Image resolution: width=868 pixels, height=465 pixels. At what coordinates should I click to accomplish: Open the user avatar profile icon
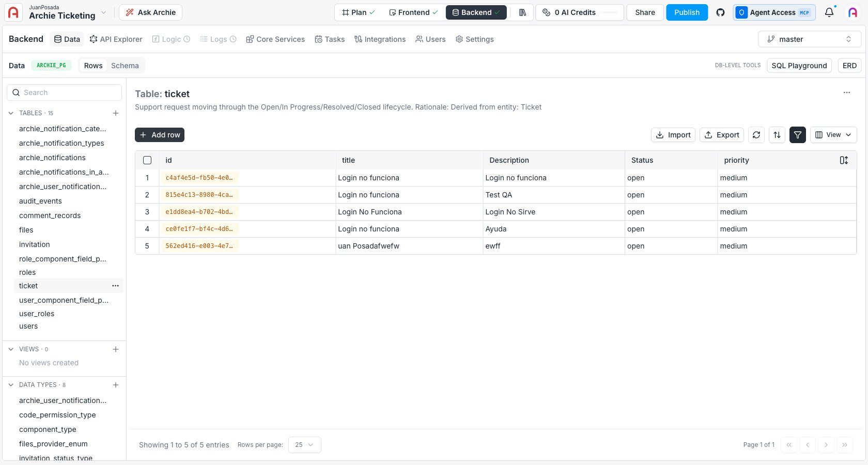tap(853, 12)
